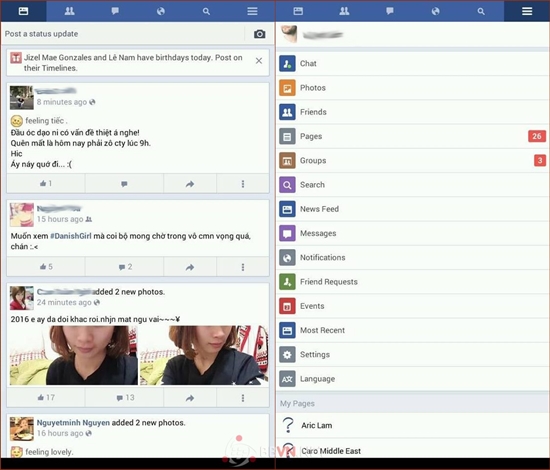
Task: Open 13 comments on photos post
Action: click(124, 398)
